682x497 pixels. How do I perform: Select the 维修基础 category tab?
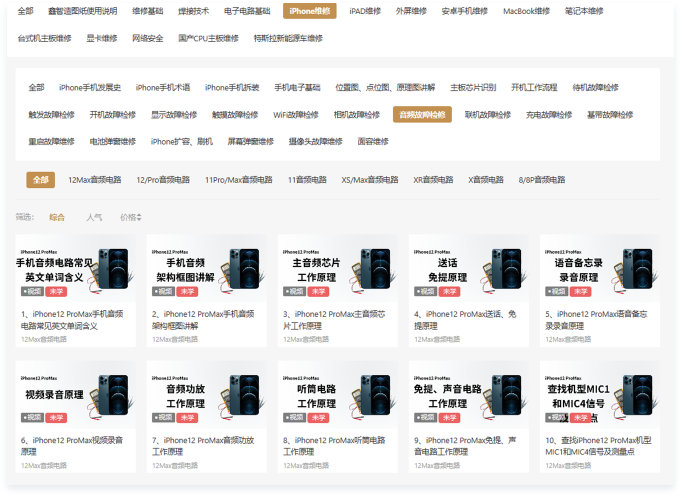[x=148, y=11]
